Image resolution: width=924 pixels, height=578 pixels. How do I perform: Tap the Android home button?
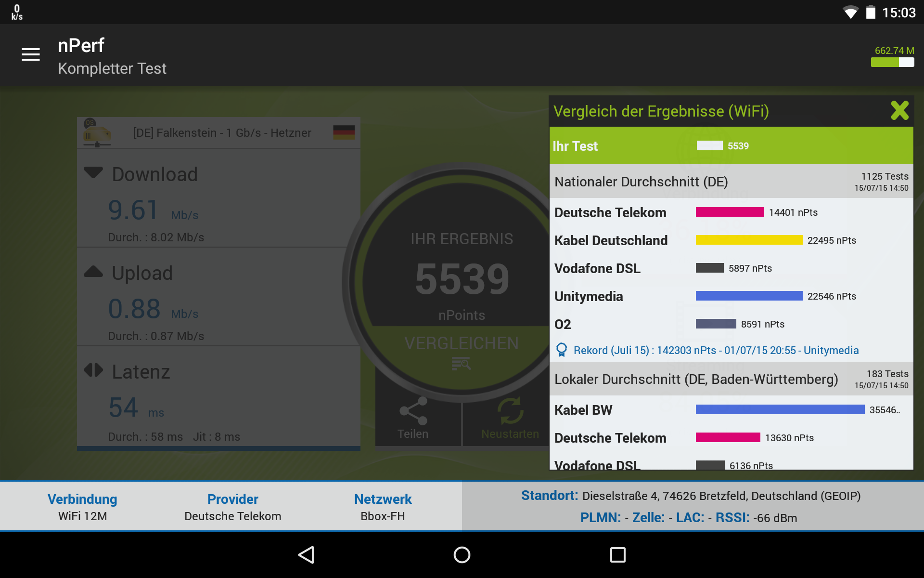462,555
